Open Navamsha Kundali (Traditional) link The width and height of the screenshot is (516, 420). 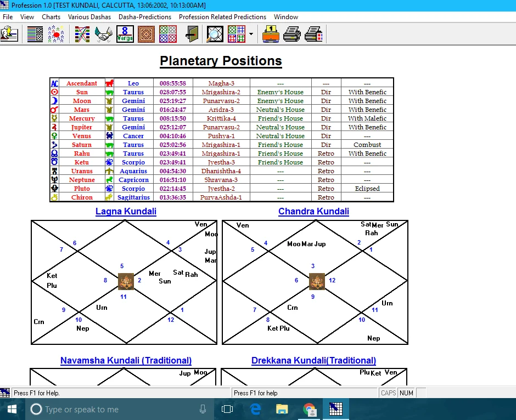click(x=126, y=361)
